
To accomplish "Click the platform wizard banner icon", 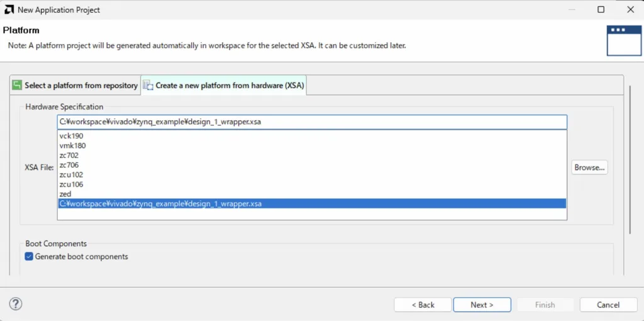I will point(624,40).
